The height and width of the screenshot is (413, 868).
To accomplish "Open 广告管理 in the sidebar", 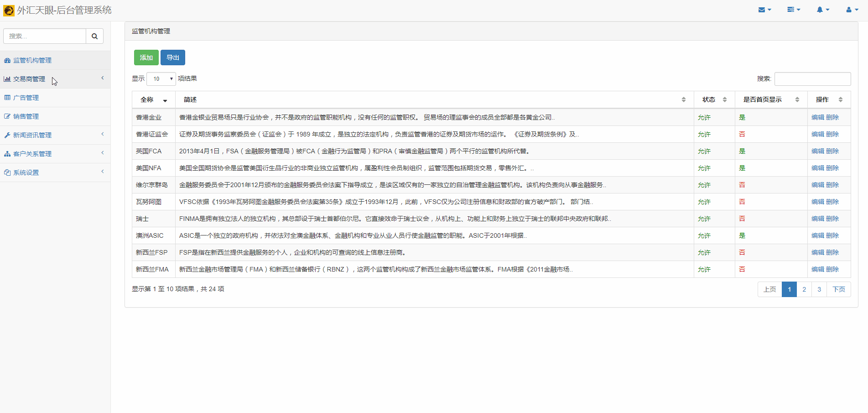I will [26, 98].
